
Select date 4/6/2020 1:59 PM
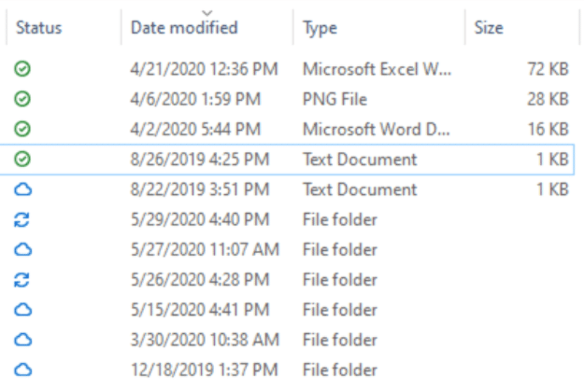pyautogui.click(x=195, y=99)
